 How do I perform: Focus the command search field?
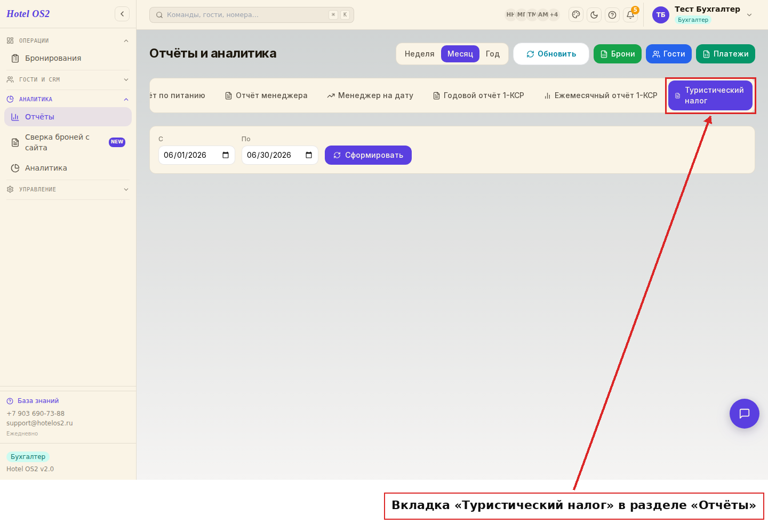252,14
